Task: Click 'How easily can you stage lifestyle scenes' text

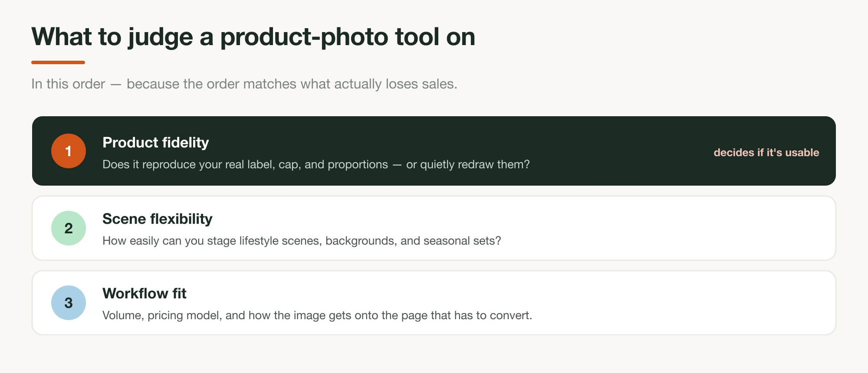Action: point(302,241)
